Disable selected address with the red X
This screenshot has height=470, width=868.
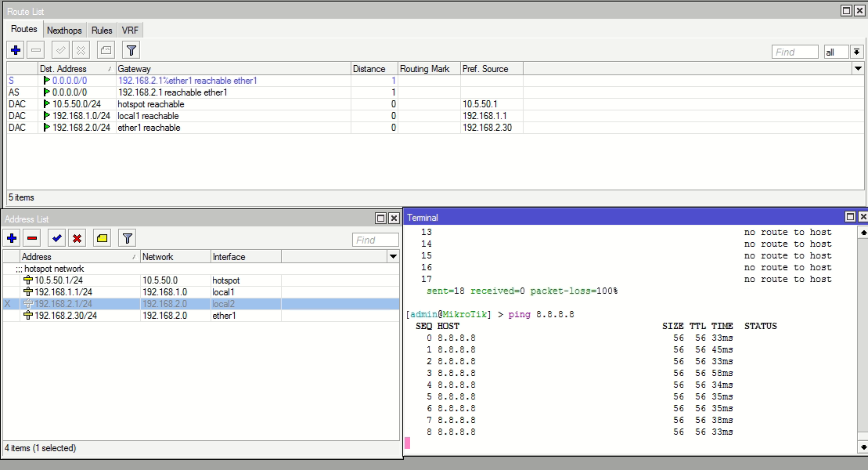click(x=77, y=238)
